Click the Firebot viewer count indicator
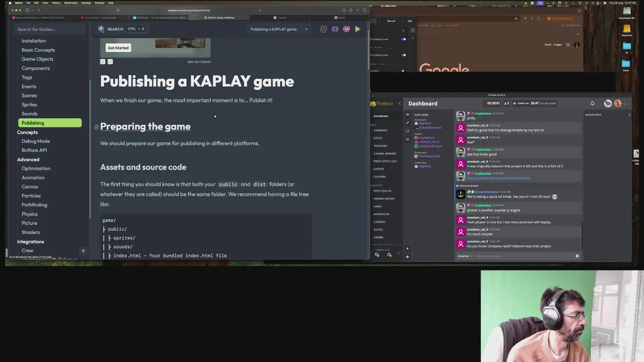 coord(507,103)
